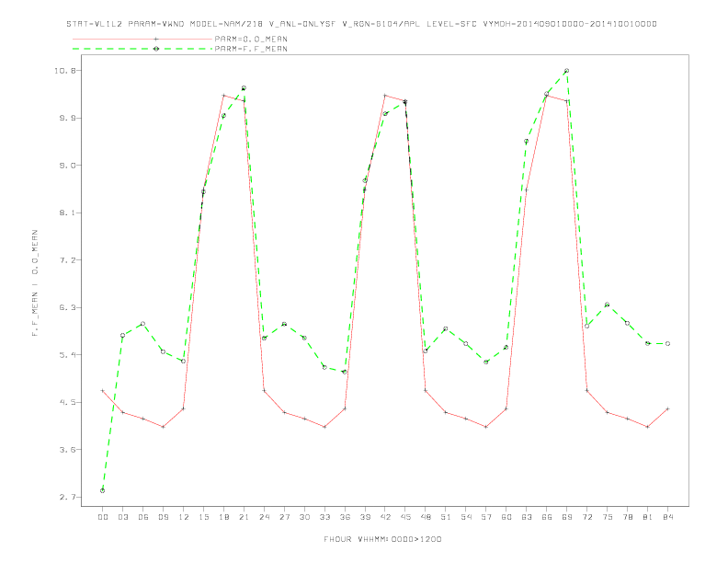Click the x-axis tick label 60
The height and width of the screenshot is (563, 728).
click(506, 517)
